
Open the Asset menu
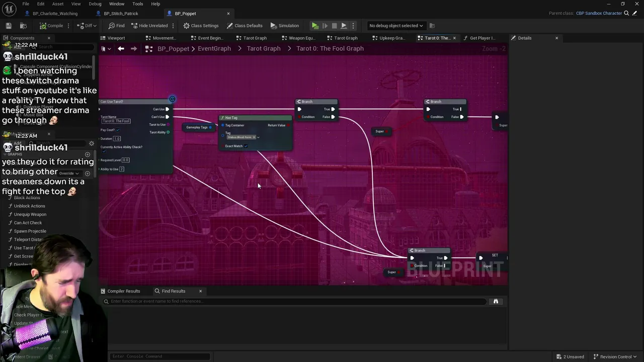tap(58, 4)
